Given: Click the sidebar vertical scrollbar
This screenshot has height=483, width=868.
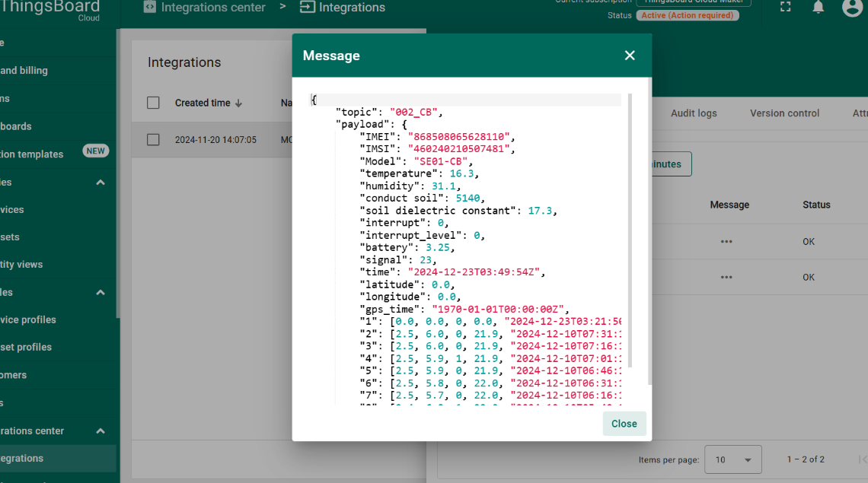Looking at the screenshot, I should click(x=118, y=173).
